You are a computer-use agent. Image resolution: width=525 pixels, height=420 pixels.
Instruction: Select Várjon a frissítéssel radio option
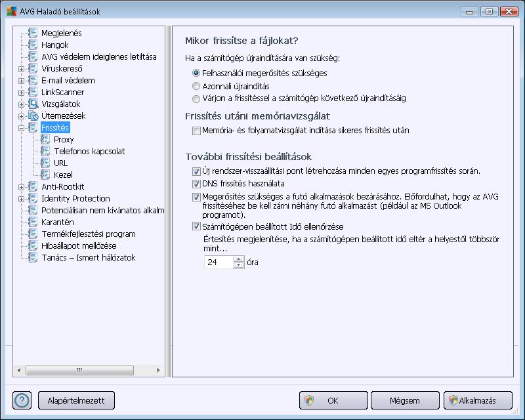(196, 98)
